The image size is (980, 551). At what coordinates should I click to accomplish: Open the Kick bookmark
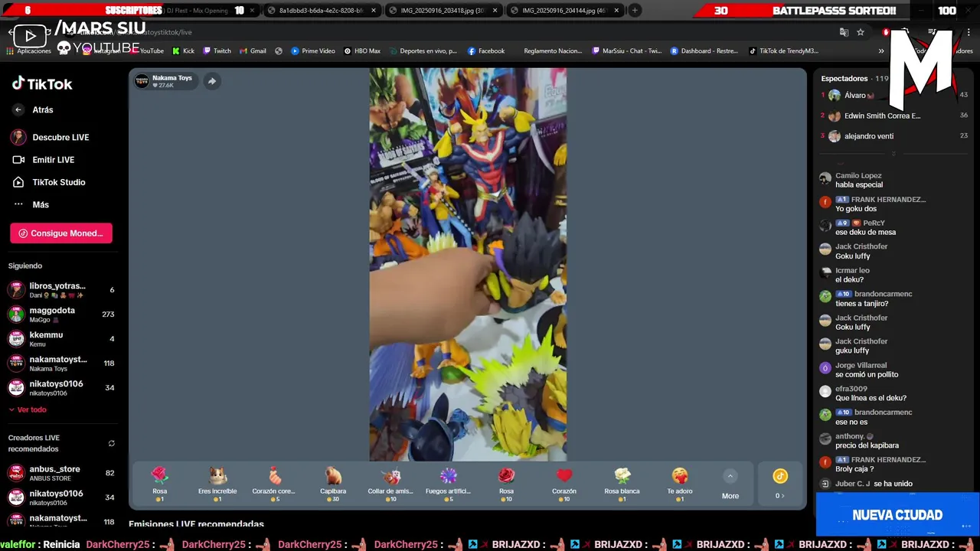(x=183, y=51)
